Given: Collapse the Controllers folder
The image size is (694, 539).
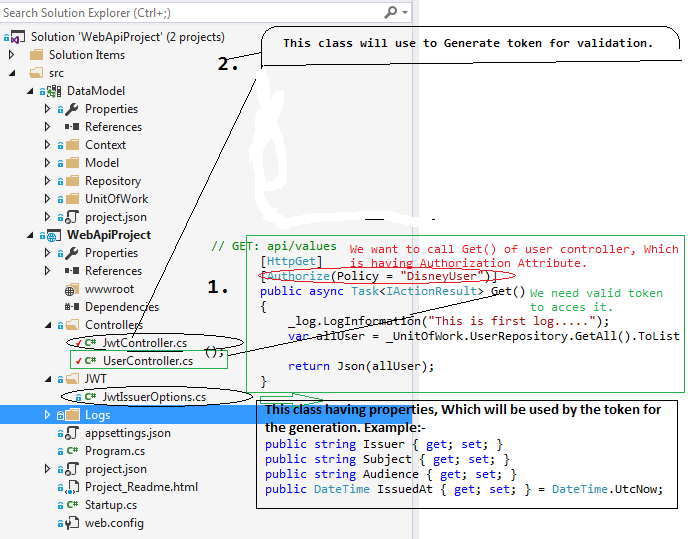Looking at the screenshot, I should tap(48, 325).
